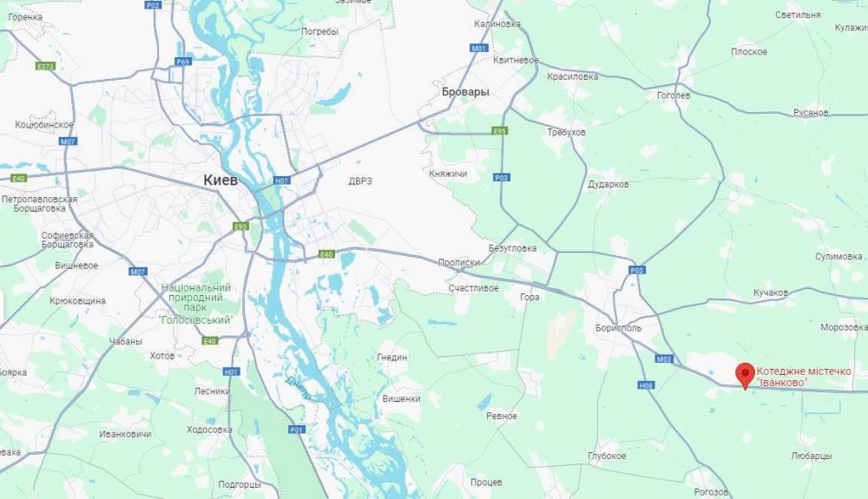Click the Вишенки village label
This screenshot has width=868, height=499.
click(401, 398)
